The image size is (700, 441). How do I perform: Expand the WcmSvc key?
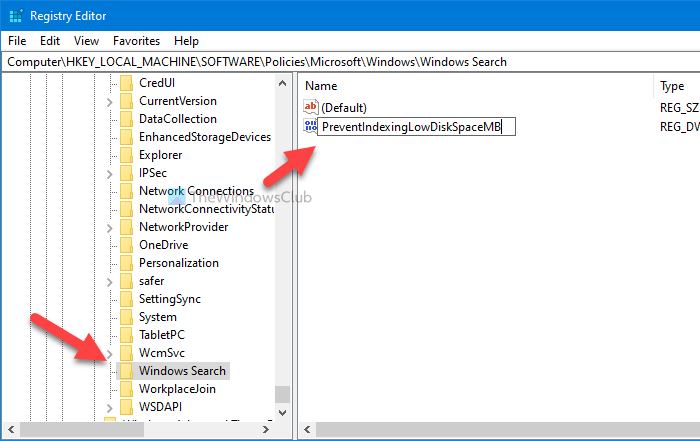tap(109, 354)
